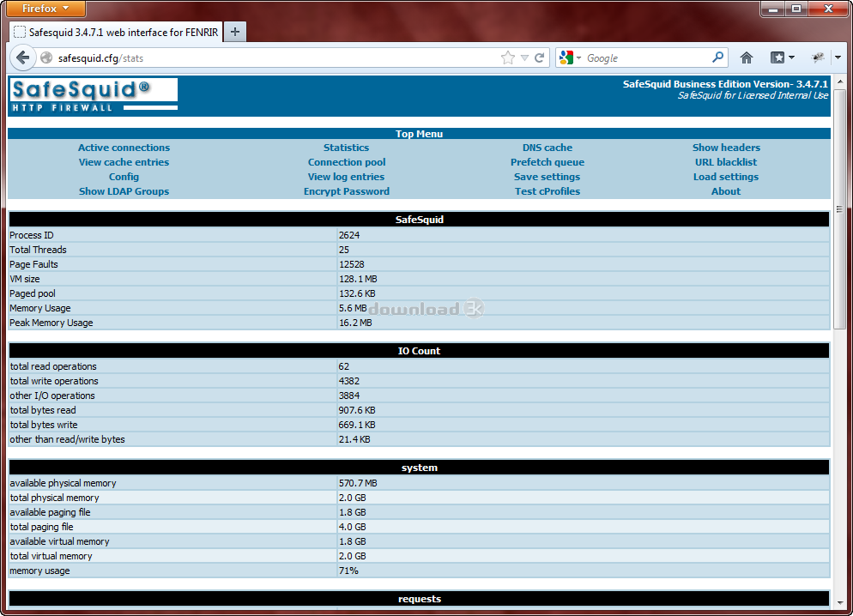Screen dimensions: 853x616
Task: Open Test cProfiles
Action: pos(547,191)
